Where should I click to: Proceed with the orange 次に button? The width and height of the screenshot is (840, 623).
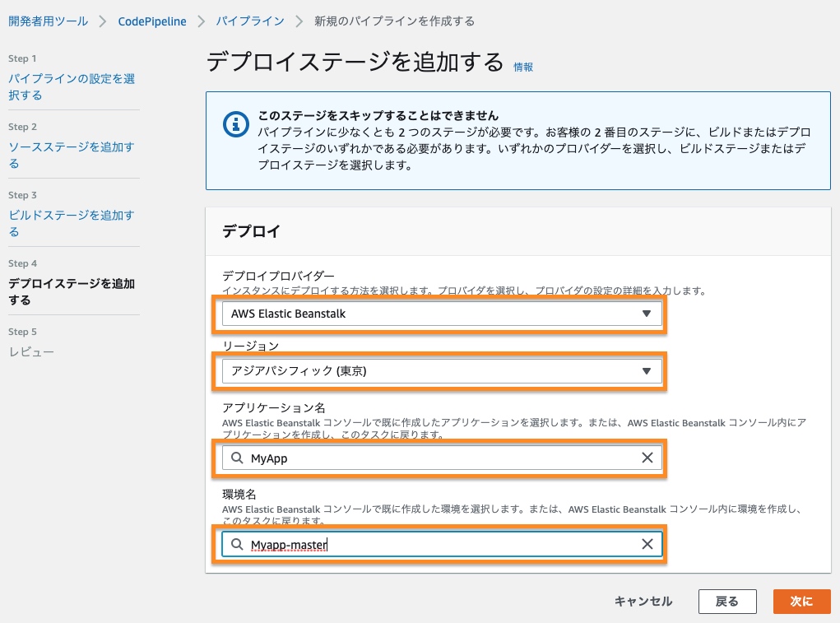tap(801, 602)
